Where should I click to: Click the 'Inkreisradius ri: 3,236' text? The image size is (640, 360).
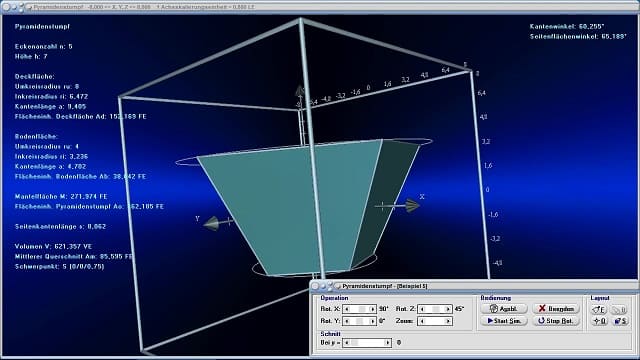click(51, 156)
